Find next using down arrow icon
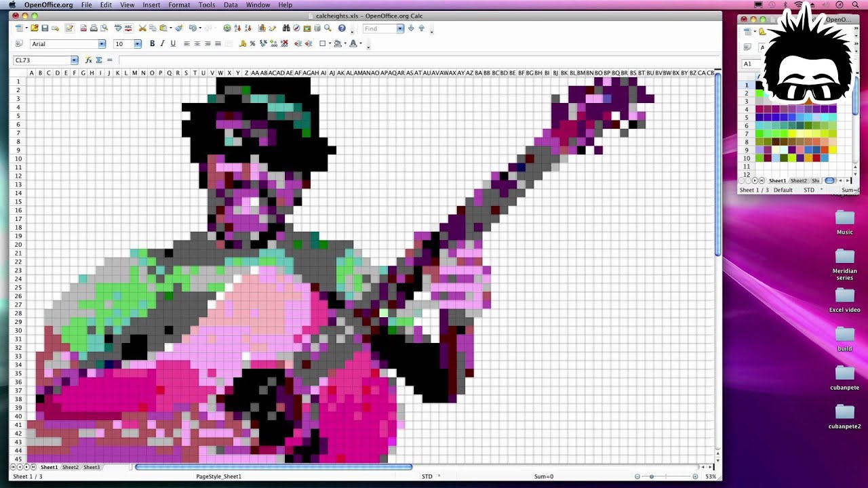Viewport: 868px width, 488px height. tap(411, 28)
